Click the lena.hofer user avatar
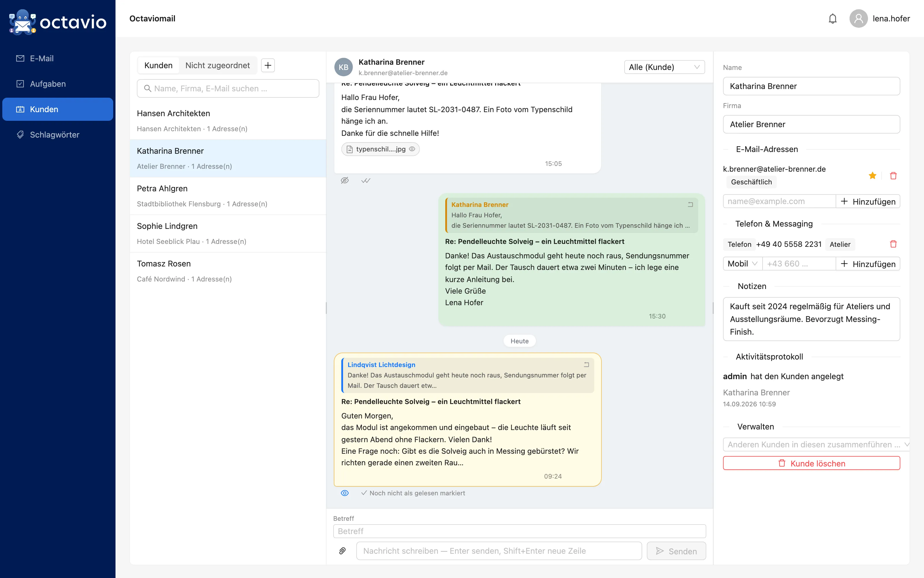Viewport: 924px width, 578px height. point(858,19)
